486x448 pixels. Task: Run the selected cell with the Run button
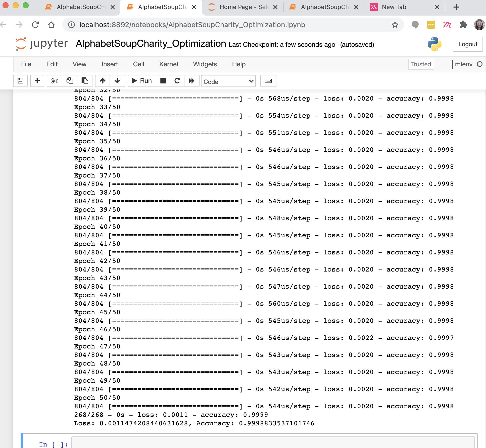(141, 81)
